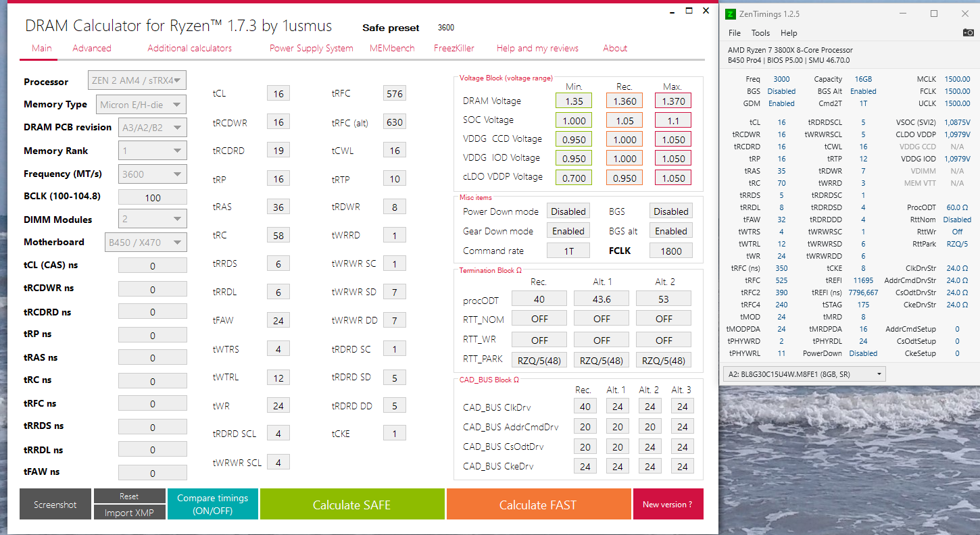Select the tCL value 16 box

click(x=278, y=94)
